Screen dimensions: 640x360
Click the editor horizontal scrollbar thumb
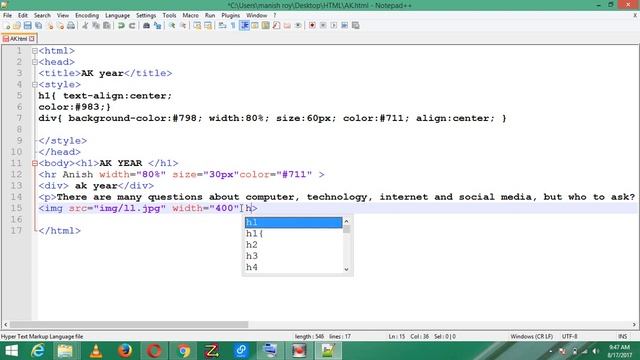[129, 324]
